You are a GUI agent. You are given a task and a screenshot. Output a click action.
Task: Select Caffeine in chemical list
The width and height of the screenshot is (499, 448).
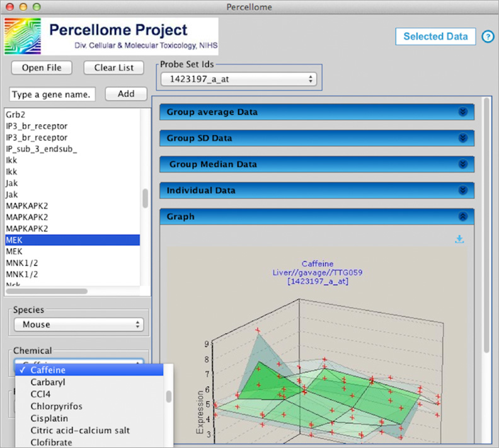[x=89, y=370]
